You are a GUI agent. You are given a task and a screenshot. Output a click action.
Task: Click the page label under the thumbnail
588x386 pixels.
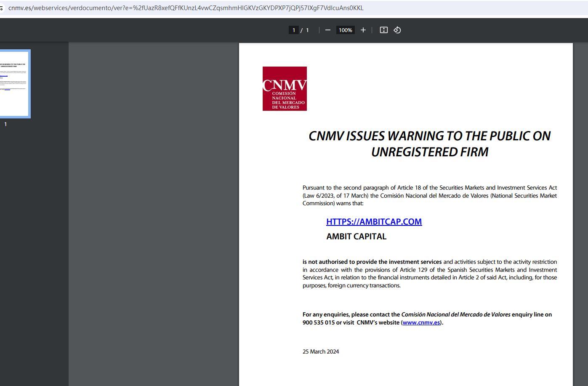5,124
